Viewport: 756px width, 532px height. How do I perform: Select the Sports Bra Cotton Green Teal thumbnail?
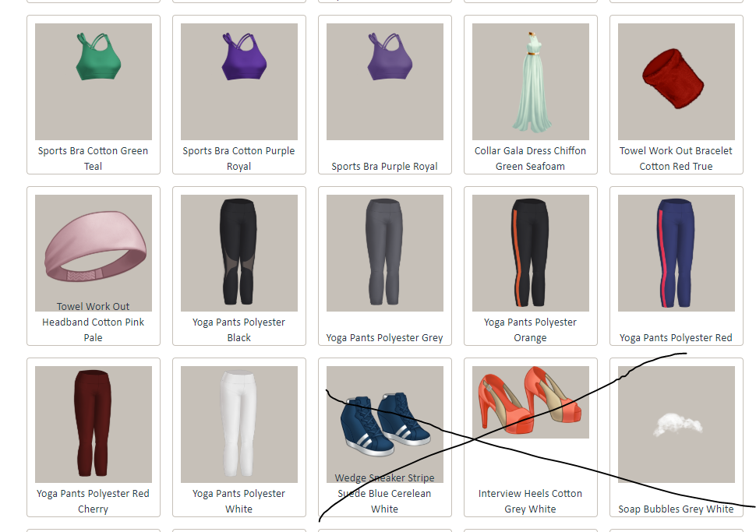94,82
